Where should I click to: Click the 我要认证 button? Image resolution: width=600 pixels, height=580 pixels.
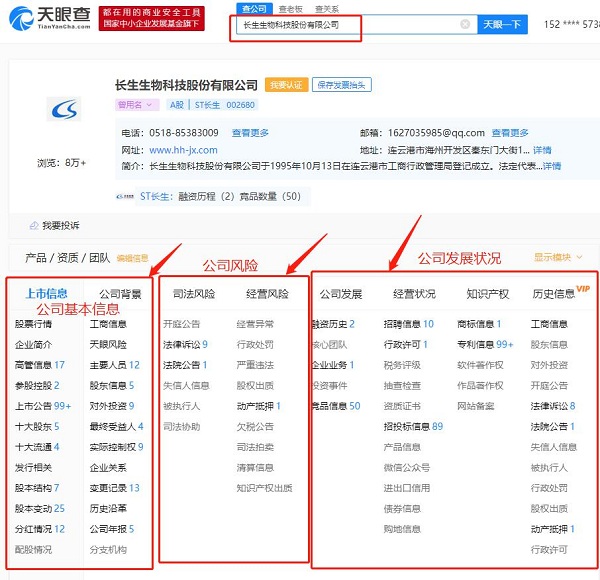(x=286, y=85)
